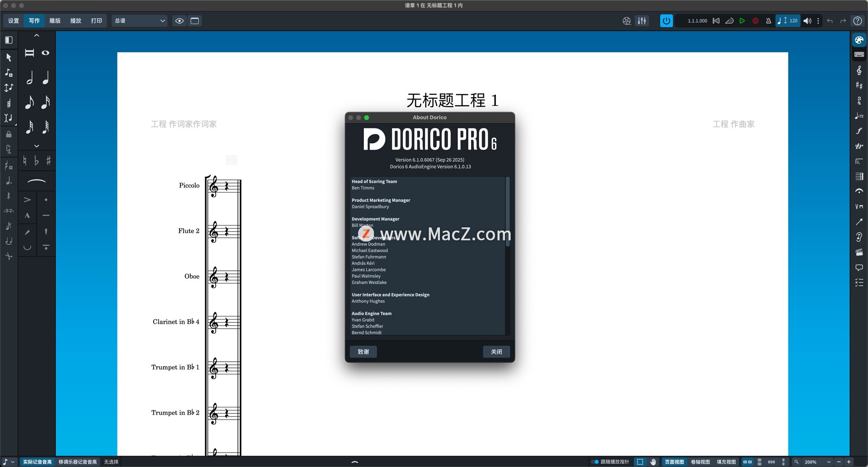Select the half note duration
The width and height of the screenshot is (868, 467).
coord(30,78)
